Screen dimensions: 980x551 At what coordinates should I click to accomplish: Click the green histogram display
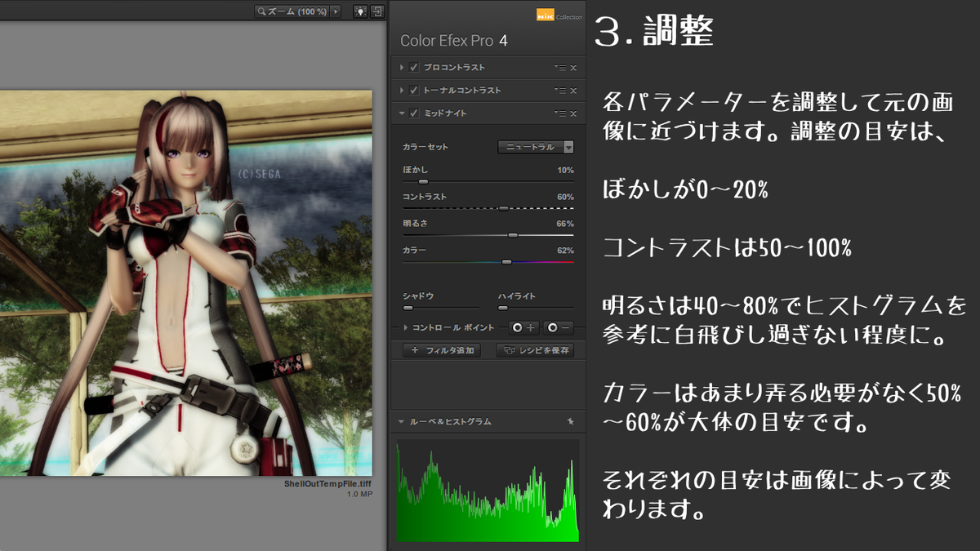[488, 490]
